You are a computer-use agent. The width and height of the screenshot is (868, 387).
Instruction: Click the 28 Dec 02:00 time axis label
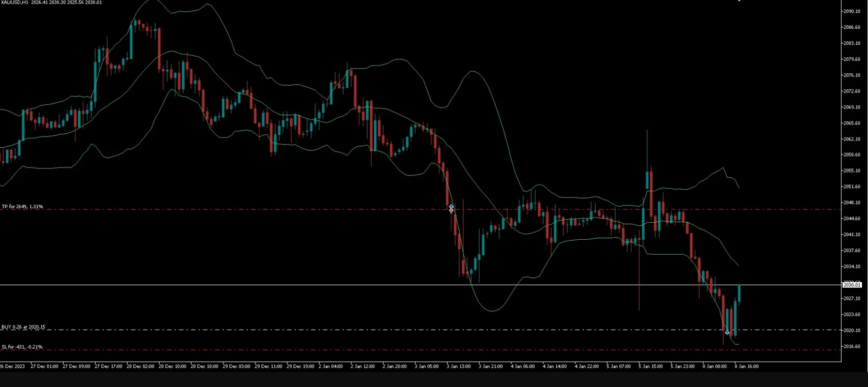point(141,366)
